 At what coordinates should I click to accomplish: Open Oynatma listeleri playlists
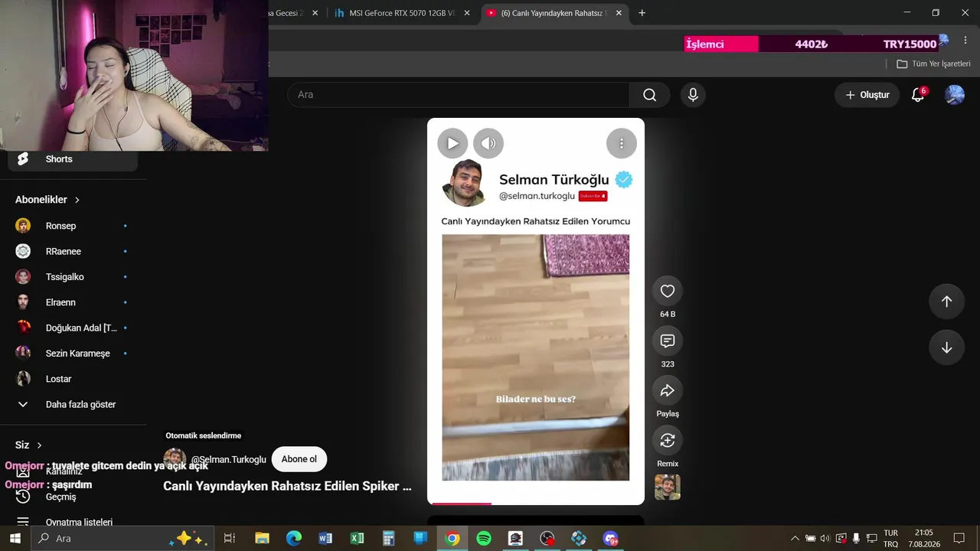point(73,522)
